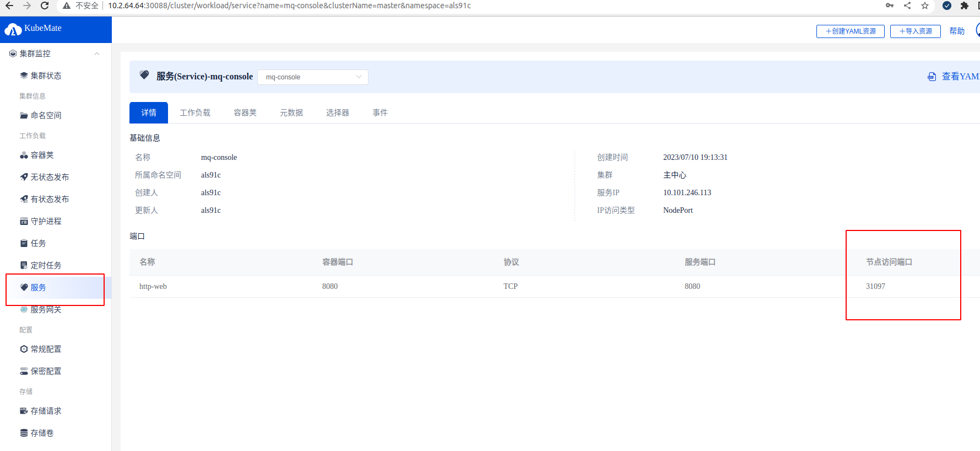Open the cron jobs (定时任务) page

pyautogui.click(x=46, y=265)
